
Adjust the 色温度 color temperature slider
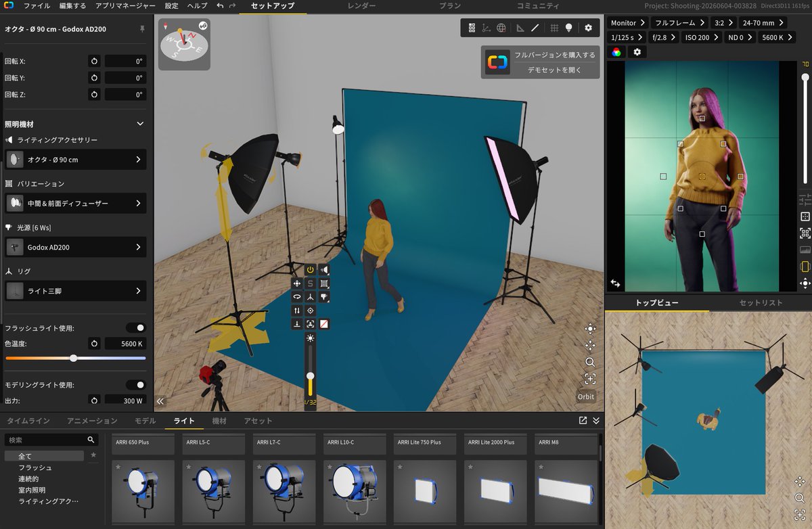(x=75, y=358)
